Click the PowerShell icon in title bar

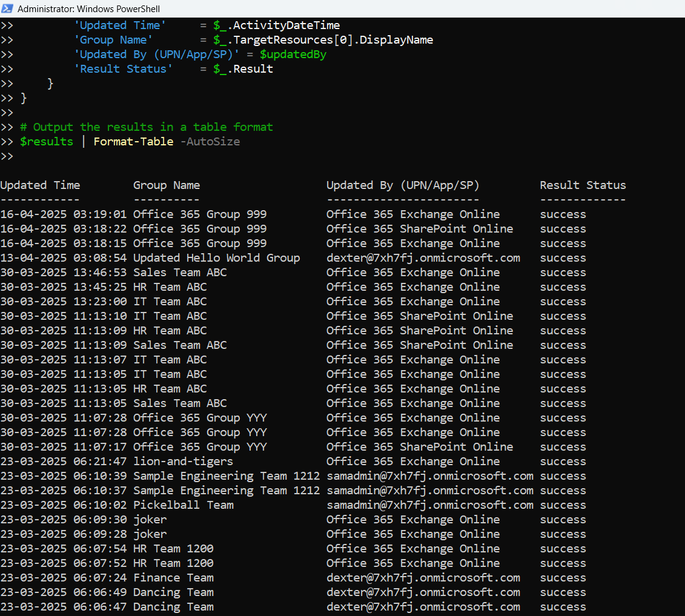click(x=7, y=8)
